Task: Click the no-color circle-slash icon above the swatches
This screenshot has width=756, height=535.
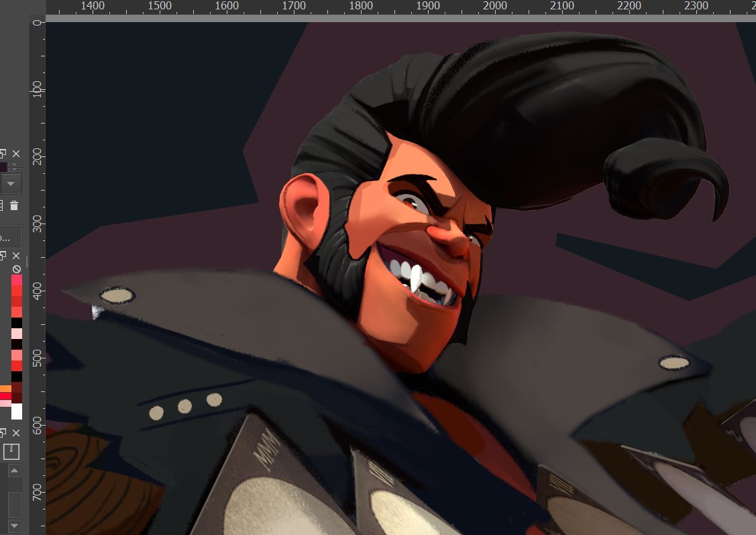Action: 16,269
